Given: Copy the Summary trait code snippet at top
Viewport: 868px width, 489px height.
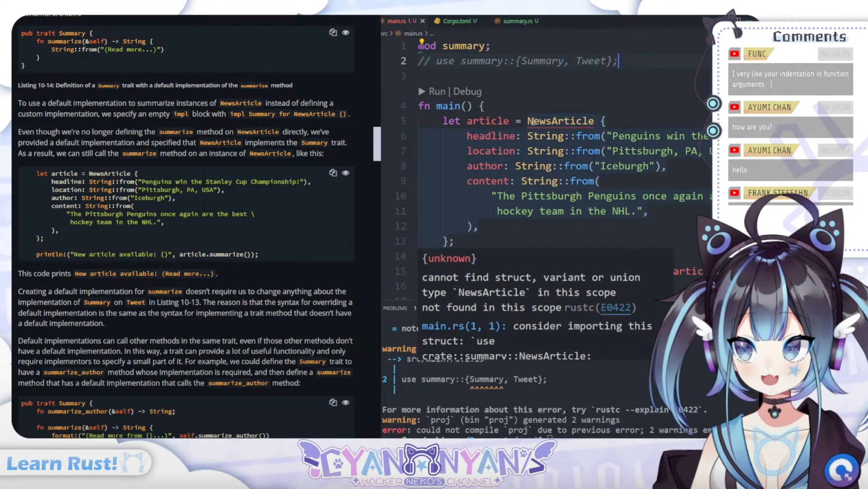Looking at the screenshot, I should pos(333,32).
